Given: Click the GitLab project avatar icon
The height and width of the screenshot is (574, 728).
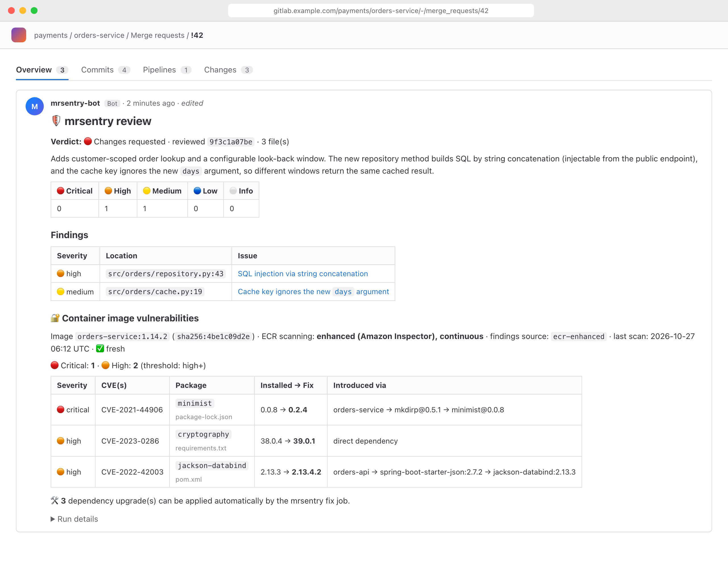Looking at the screenshot, I should [19, 35].
